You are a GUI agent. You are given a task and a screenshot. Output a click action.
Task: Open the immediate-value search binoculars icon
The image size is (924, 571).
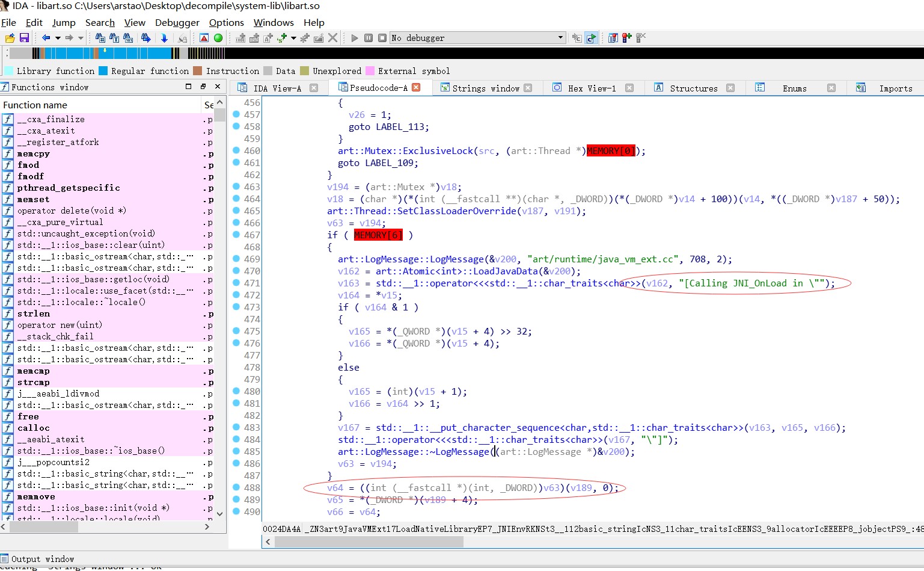tap(100, 38)
